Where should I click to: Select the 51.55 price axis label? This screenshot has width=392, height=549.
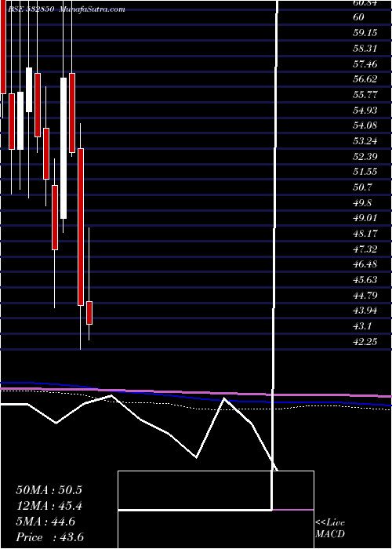[365, 172]
